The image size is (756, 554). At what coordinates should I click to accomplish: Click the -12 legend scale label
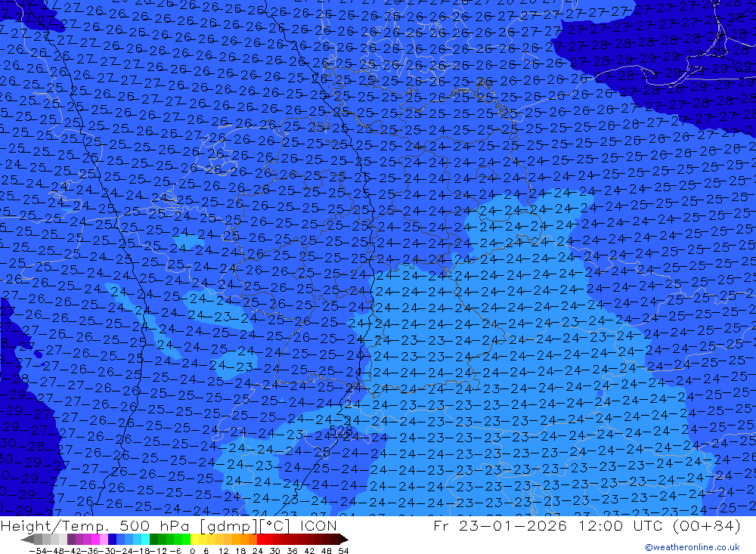pyautogui.click(x=159, y=551)
